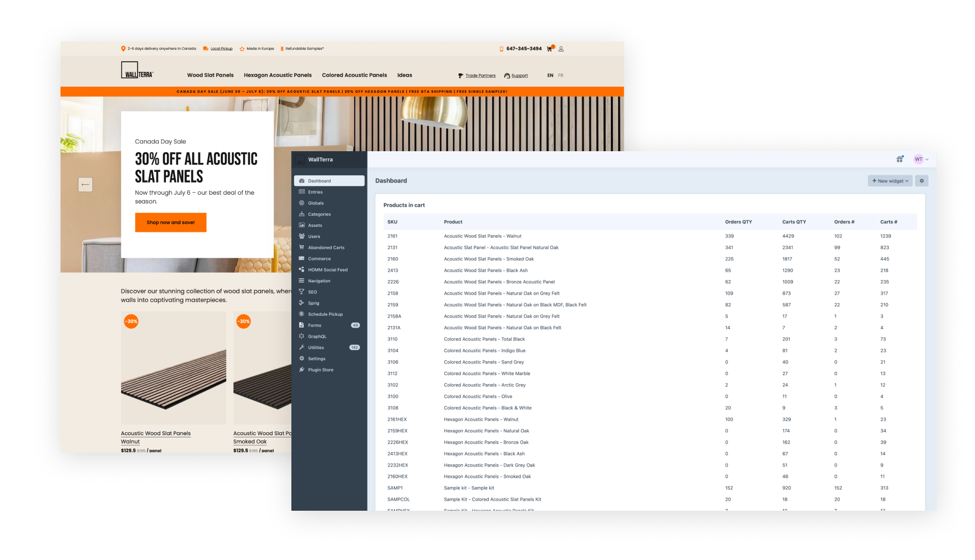Click the Sprig leaf icon
The height and width of the screenshot is (560, 975).
[301, 303]
